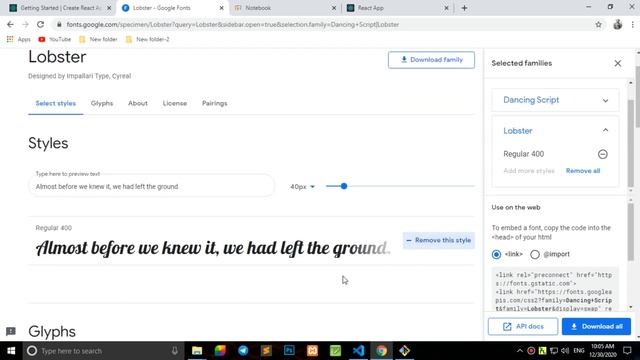Screen dimensions: 640x360
Task: Show hidden system tray icons
Action: [520, 351]
